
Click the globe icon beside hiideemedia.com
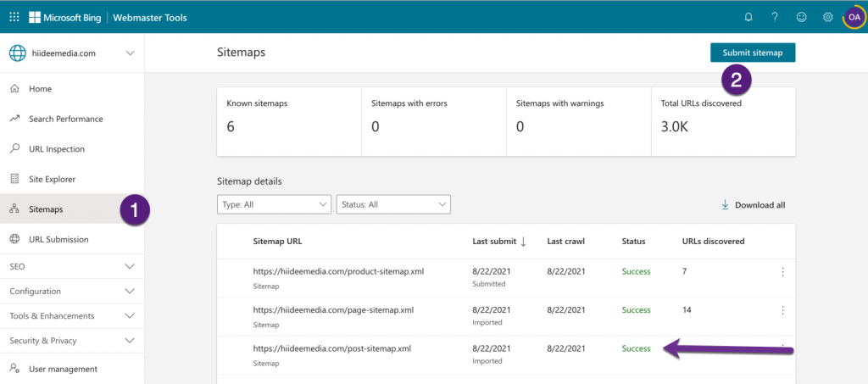point(17,53)
